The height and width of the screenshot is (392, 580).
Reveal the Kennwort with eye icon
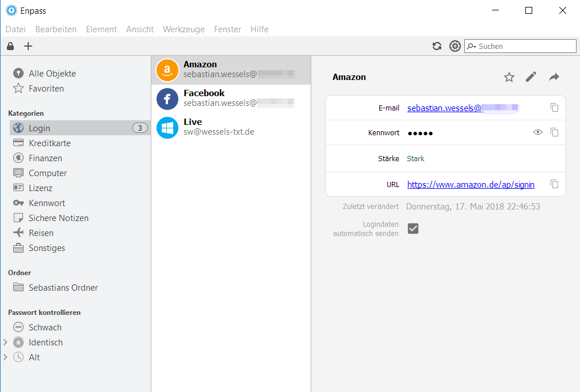coord(538,132)
